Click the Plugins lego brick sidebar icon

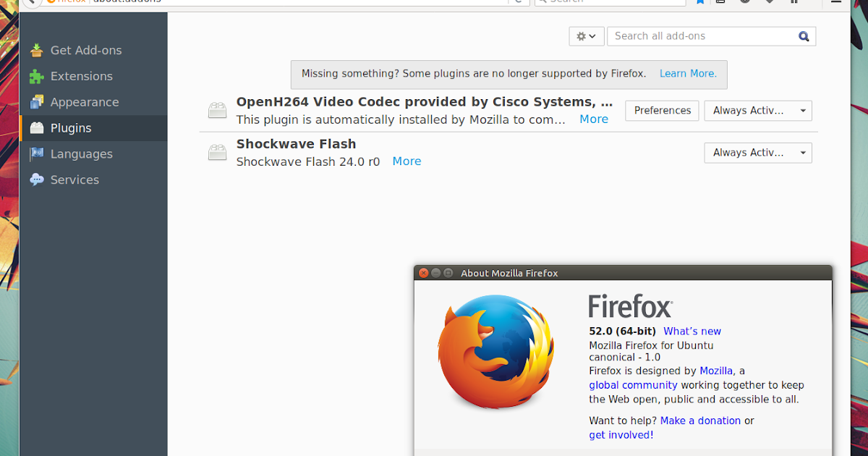36,128
